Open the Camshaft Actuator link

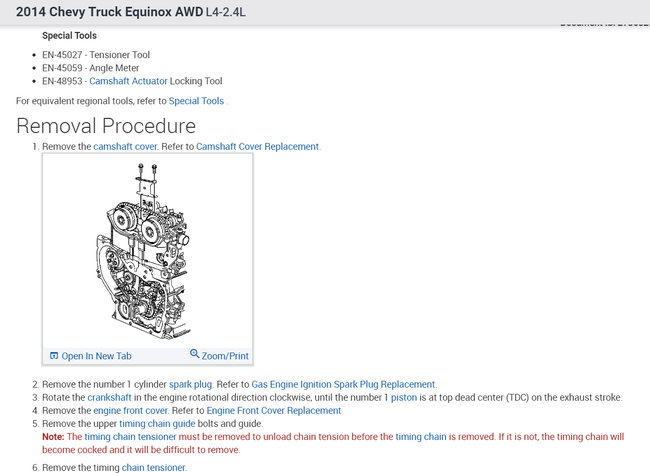[x=128, y=81]
